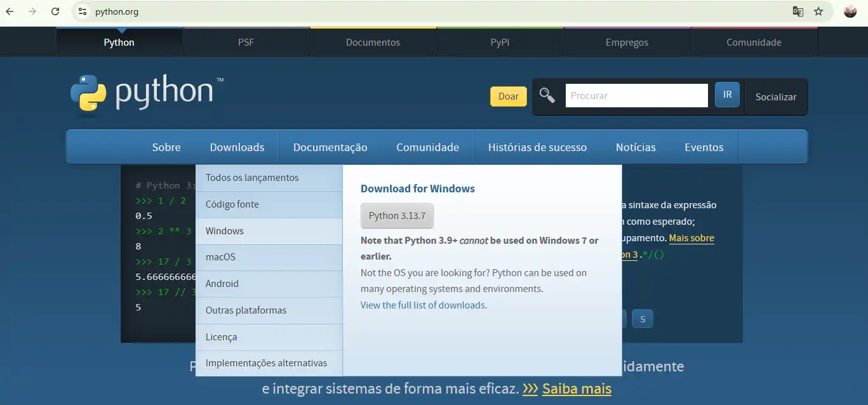
Task: Select Código fonte in the Downloads submenu
Action: pos(269,204)
